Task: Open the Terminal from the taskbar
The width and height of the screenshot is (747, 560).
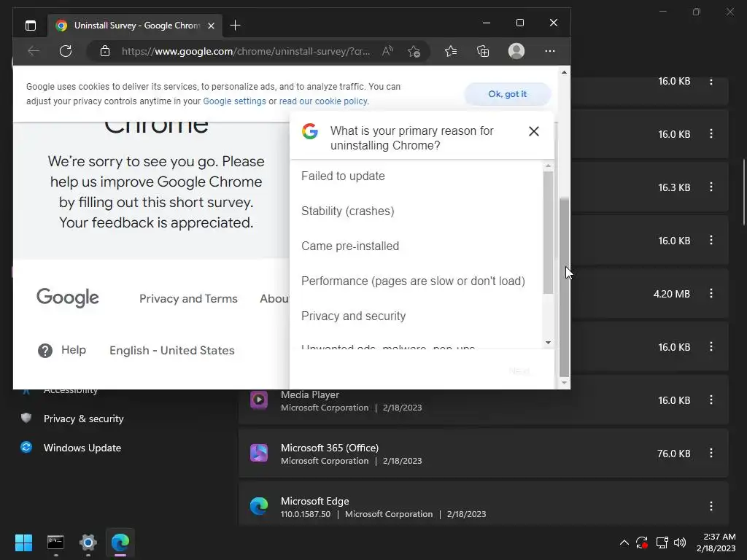Action: [55, 542]
